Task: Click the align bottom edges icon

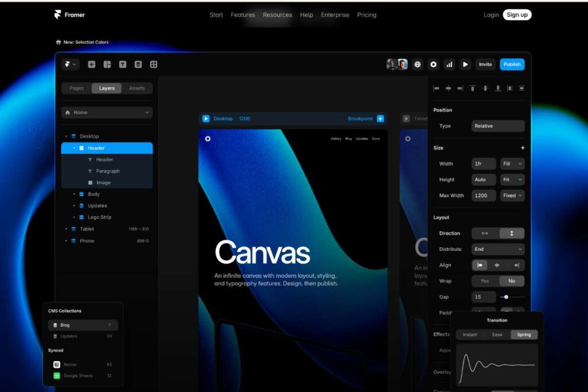Action: tap(498, 88)
